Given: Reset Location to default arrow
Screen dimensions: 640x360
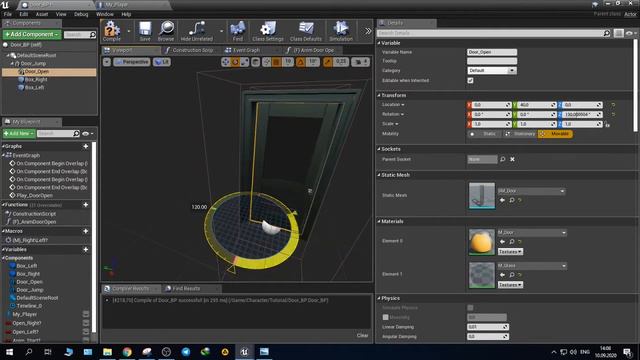Looking at the screenshot, I should point(613,105).
